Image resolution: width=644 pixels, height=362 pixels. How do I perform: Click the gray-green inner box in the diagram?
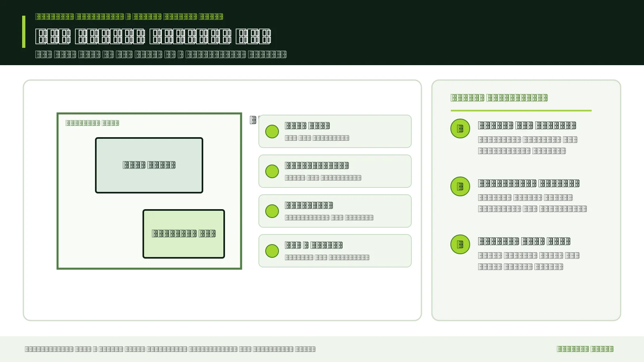tap(149, 165)
